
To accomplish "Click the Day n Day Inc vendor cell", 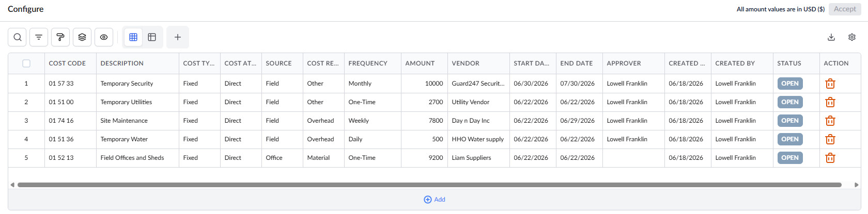I will coord(478,121).
